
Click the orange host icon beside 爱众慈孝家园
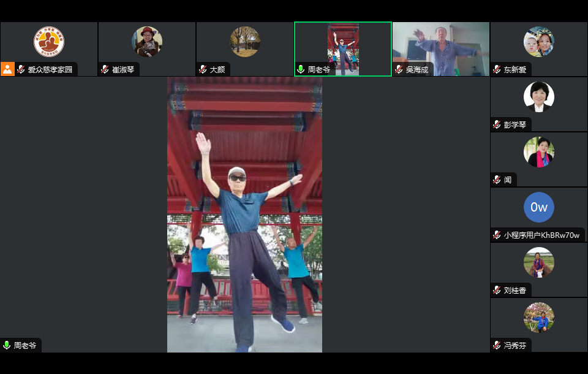[x=7, y=69]
